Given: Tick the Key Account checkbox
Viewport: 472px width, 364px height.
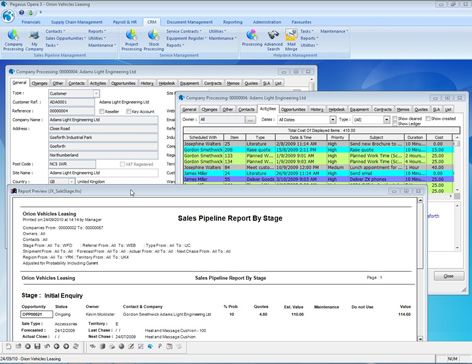Looking at the screenshot, I should [128, 111].
